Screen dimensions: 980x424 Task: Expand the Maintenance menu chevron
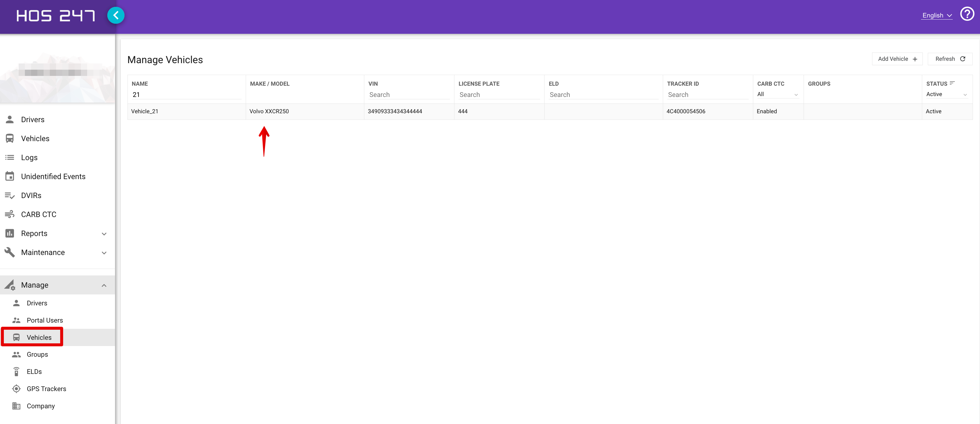(x=104, y=253)
